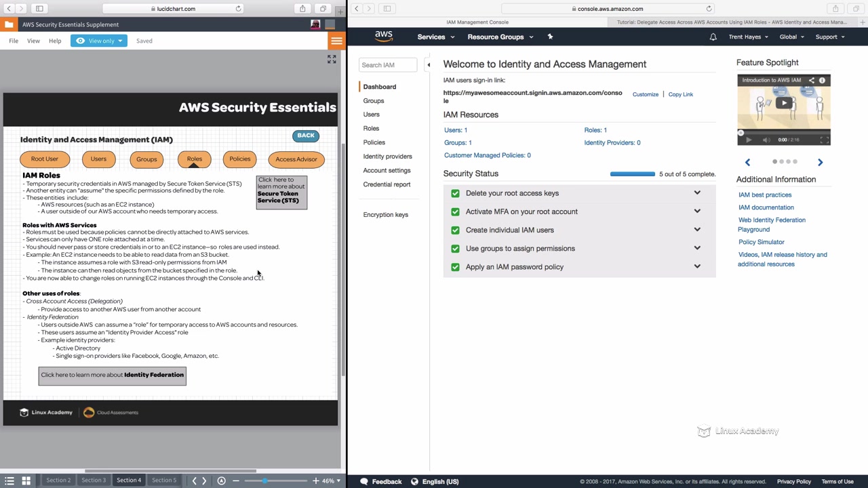Expand Apply an IAM password policy
The image size is (868, 488).
tap(697, 266)
